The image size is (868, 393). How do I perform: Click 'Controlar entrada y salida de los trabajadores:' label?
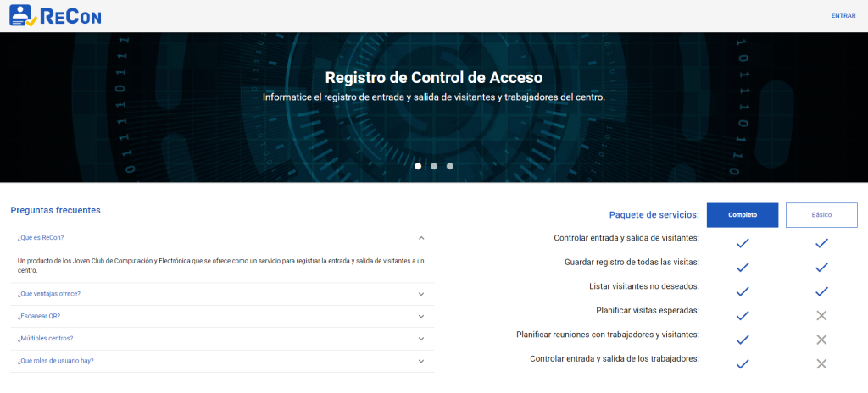coord(615,358)
